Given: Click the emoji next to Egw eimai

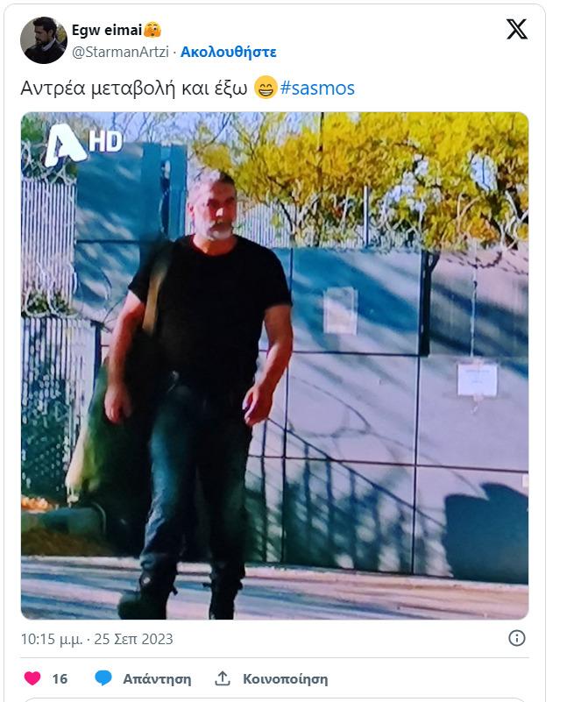Looking at the screenshot, I should point(152,30).
